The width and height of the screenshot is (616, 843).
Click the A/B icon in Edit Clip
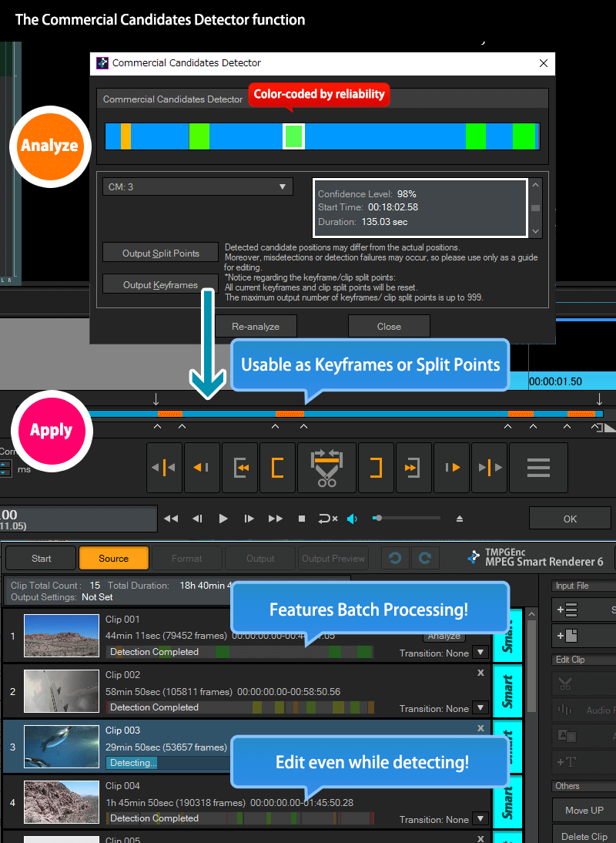tap(567, 736)
